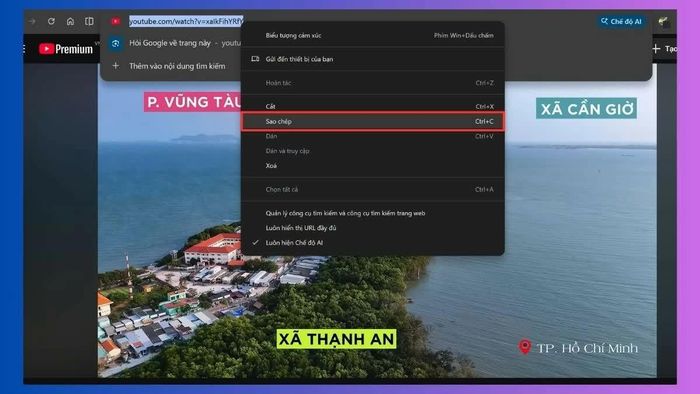The width and height of the screenshot is (700, 394).
Task: Choose Cắt from context menu
Action: coord(373,106)
